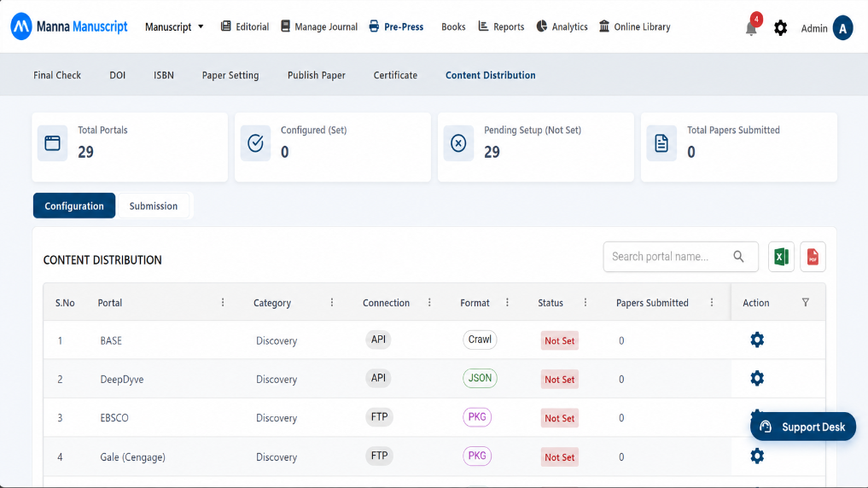Click the Pending Setup (Not Set) card

[536, 148]
